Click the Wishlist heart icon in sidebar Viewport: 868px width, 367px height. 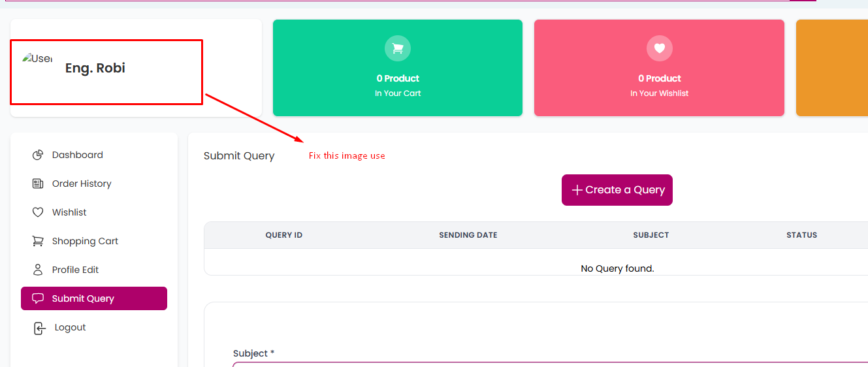pos(38,212)
